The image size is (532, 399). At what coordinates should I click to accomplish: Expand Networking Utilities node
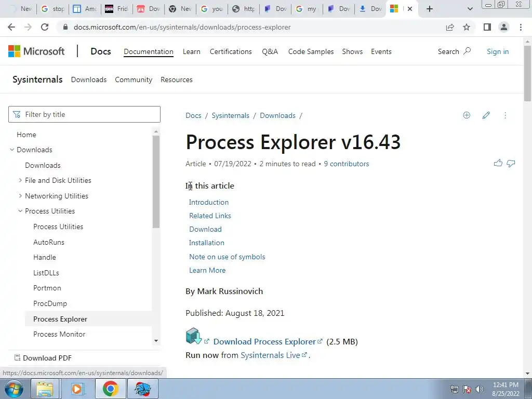(x=20, y=196)
